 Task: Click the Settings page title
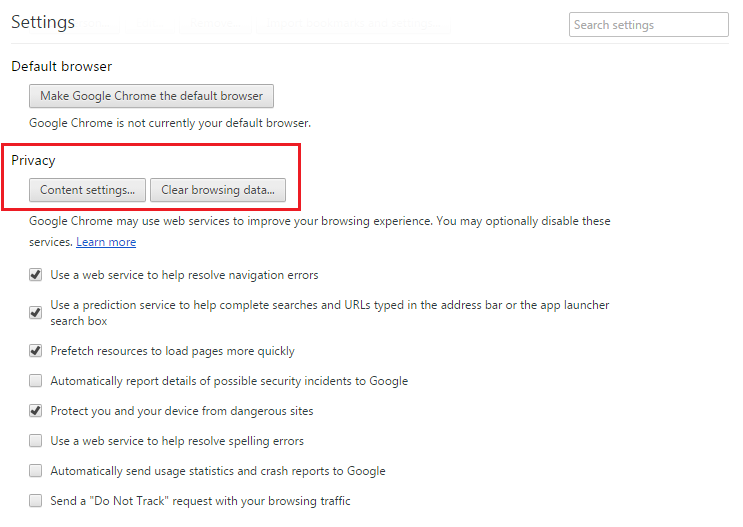(x=43, y=22)
